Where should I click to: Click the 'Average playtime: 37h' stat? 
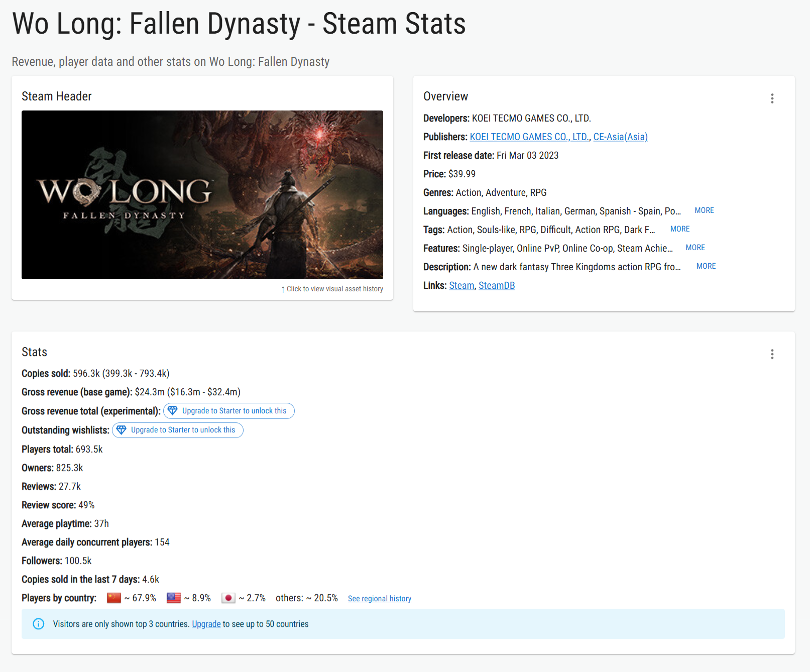(65, 523)
